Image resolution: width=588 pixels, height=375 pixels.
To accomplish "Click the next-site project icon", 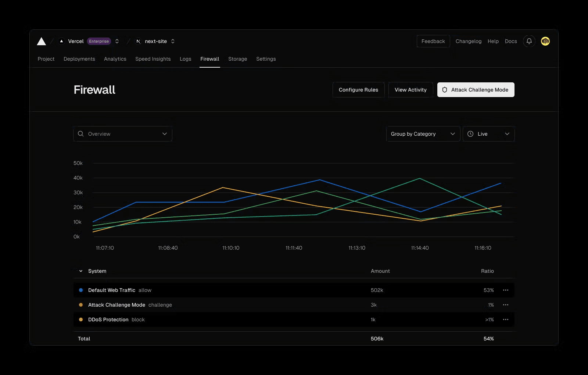I will coord(138,41).
